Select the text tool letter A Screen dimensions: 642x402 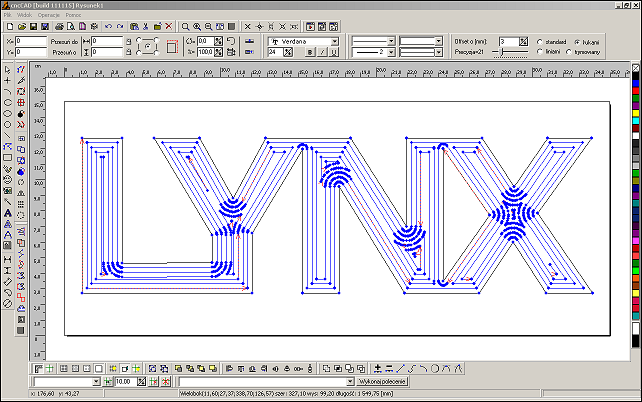pos(7,213)
